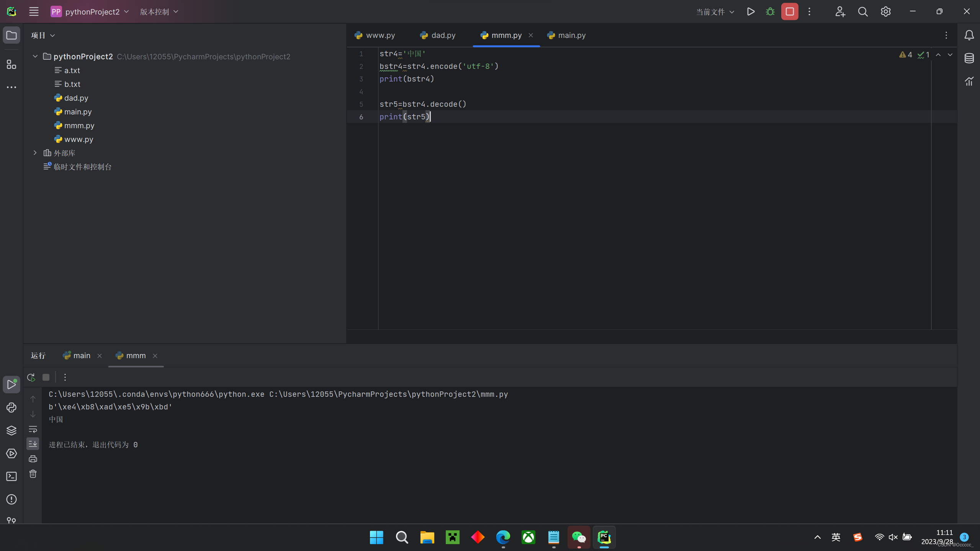Open the Terminal tool window
The image size is (980, 551).
(x=11, y=476)
